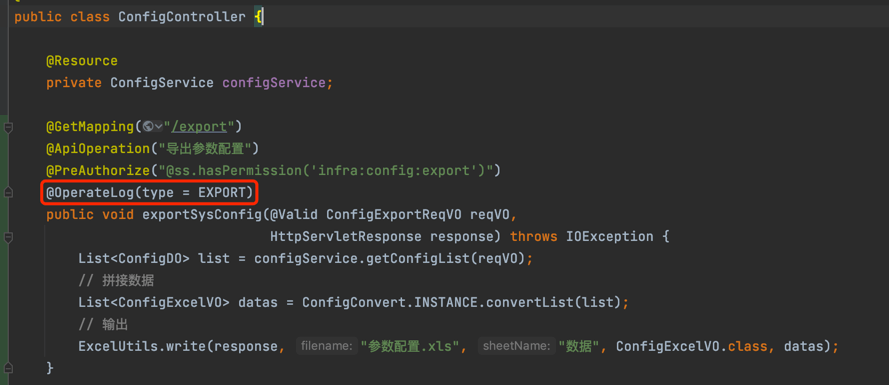Screen dimensions: 889x385
Task: Click the @ApiOperation annotation
Action: tap(98, 149)
